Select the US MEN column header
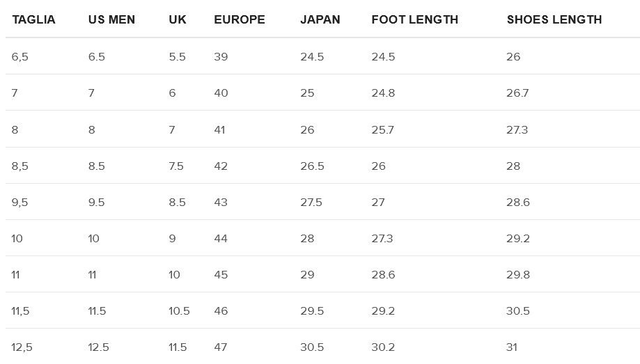The image size is (640, 364). click(x=111, y=20)
